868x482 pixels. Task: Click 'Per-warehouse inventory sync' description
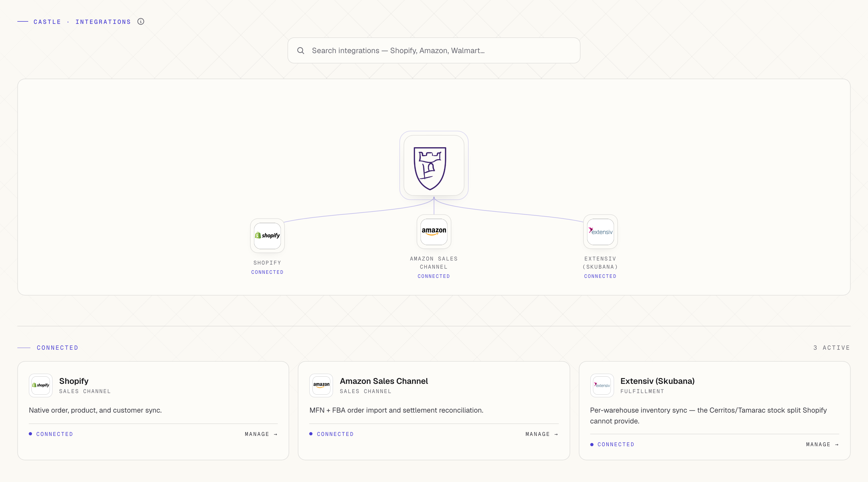click(x=708, y=415)
